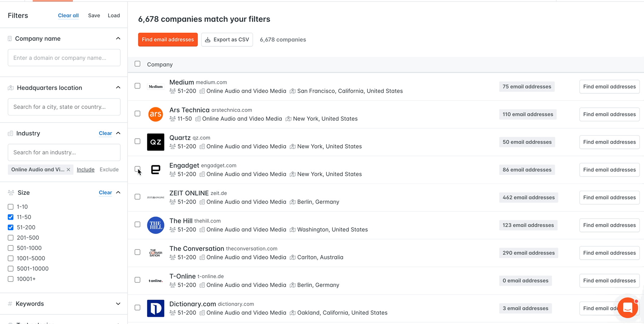Find email addresses for T-Online
The height and width of the screenshot is (324, 644).
[x=609, y=281]
